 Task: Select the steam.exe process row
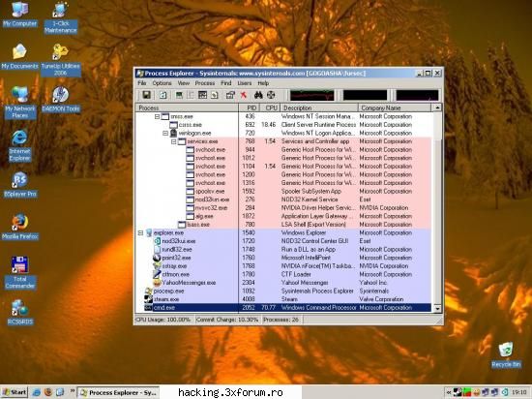click(283, 299)
